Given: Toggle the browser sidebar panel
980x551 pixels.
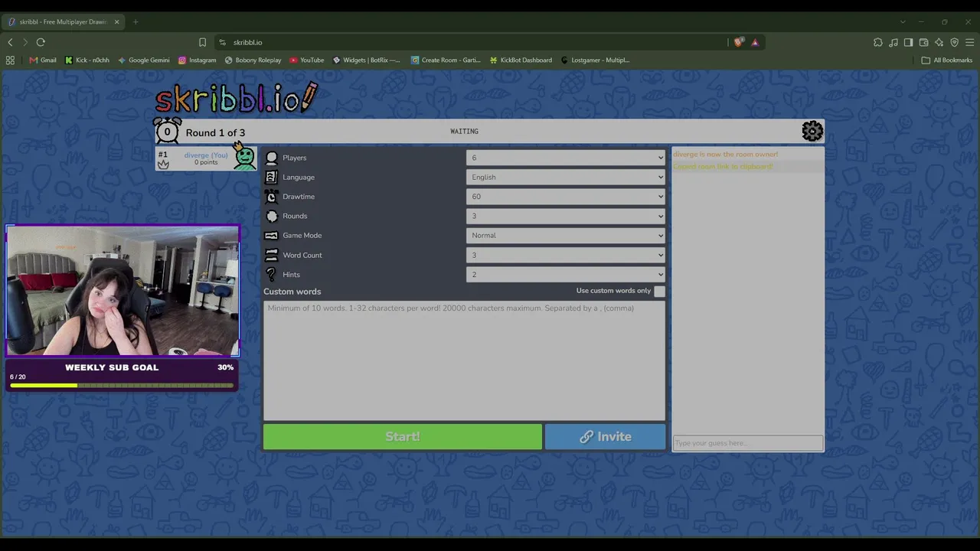Looking at the screenshot, I should (908, 42).
